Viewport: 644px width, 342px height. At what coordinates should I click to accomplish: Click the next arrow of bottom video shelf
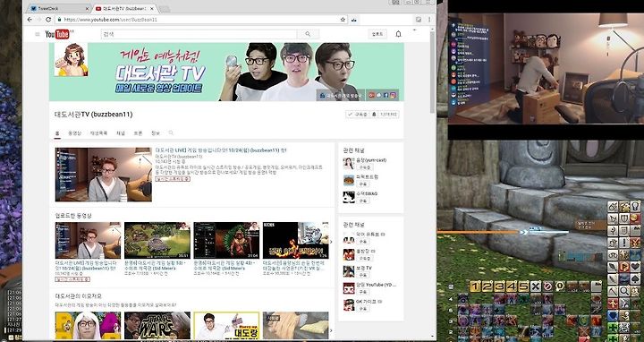[x=332, y=330]
